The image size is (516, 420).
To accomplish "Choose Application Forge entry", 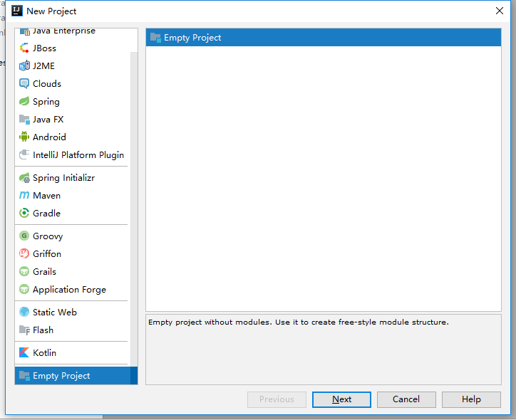I will tap(71, 289).
